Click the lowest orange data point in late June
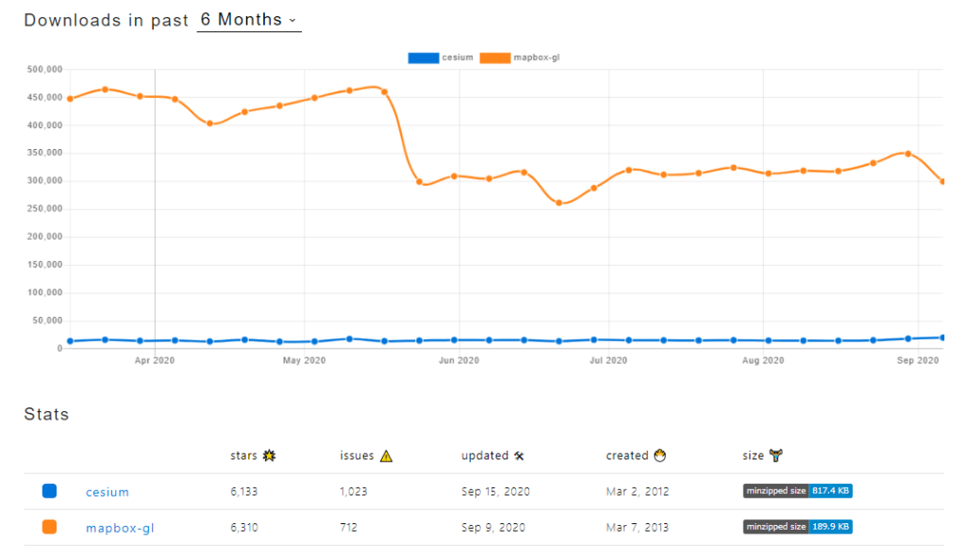The height and width of the screenshot is (560, 966). 559,203
